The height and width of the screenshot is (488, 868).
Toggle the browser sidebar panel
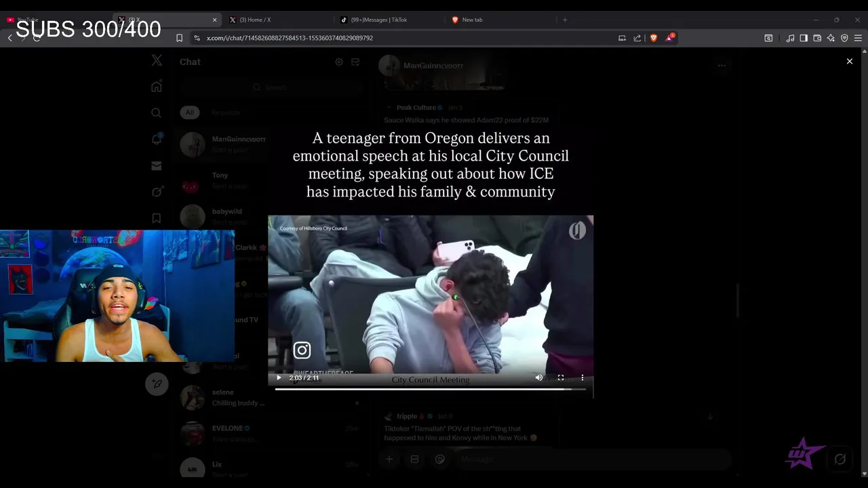[x=804, y=38]
